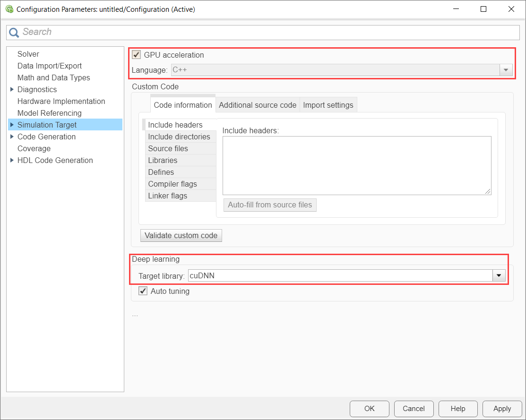526x420 pixels.
Task: Open the Target library dropdown
Action: (x=499, y=275)
